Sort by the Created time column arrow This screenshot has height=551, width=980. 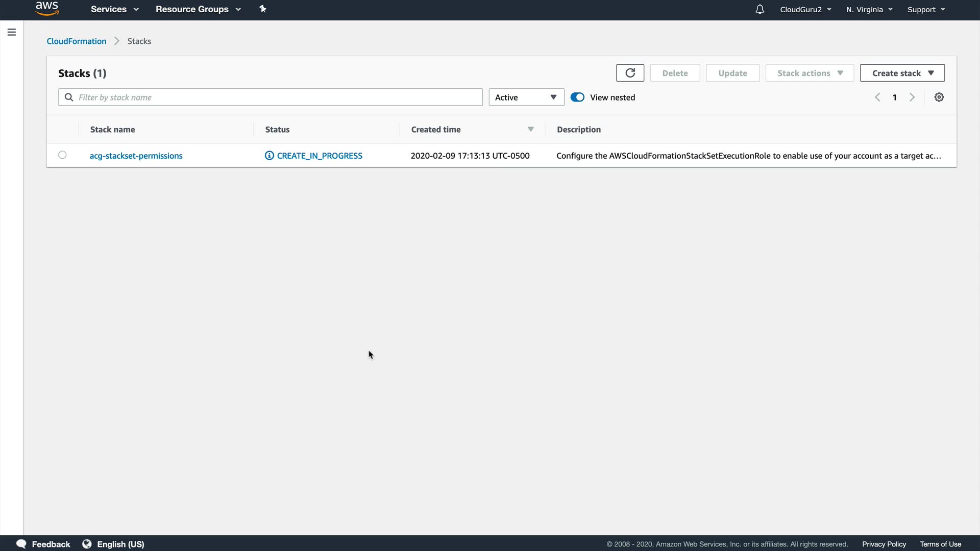[530, 130]
